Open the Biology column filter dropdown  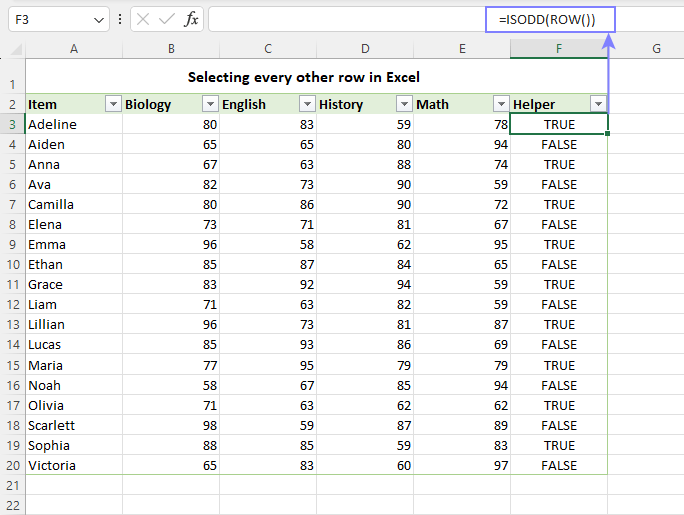pyautogui.click(x=210, y=104)
